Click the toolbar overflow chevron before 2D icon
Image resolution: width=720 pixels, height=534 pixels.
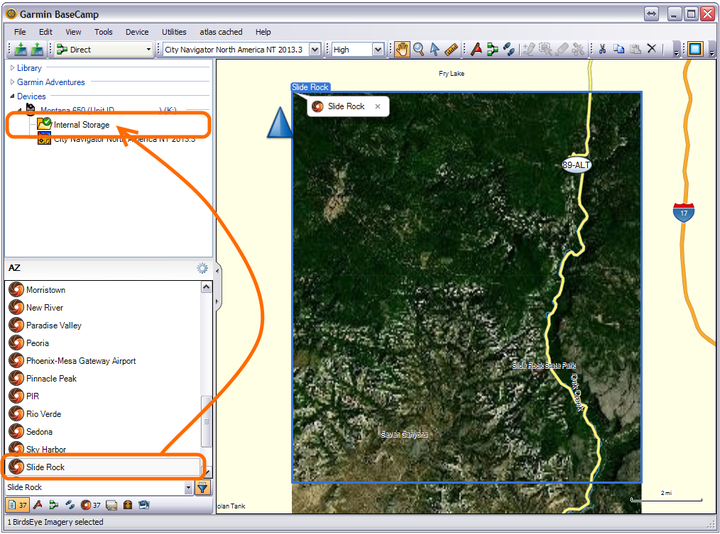tap(675, 50)
